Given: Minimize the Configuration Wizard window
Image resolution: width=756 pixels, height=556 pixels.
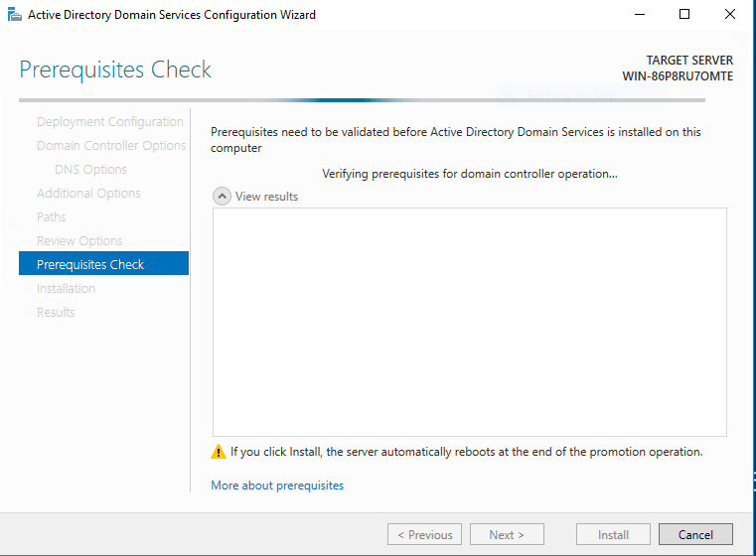Looking at the screenshot, I should (x=639, y=15).
